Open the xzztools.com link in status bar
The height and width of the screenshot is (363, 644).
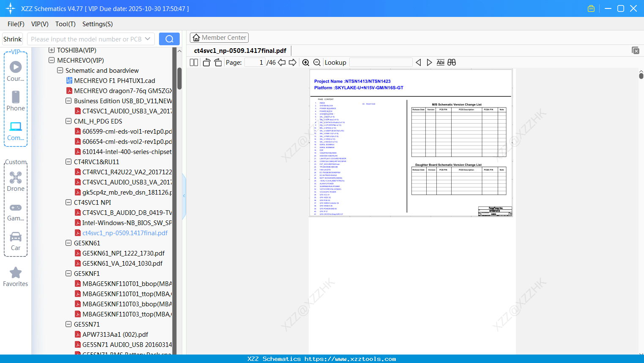coord(350,359)
